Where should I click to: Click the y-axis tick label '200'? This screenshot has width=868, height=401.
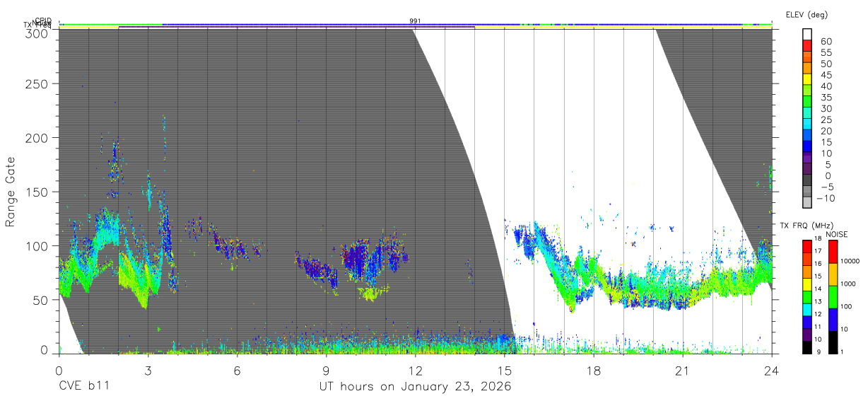37,137
